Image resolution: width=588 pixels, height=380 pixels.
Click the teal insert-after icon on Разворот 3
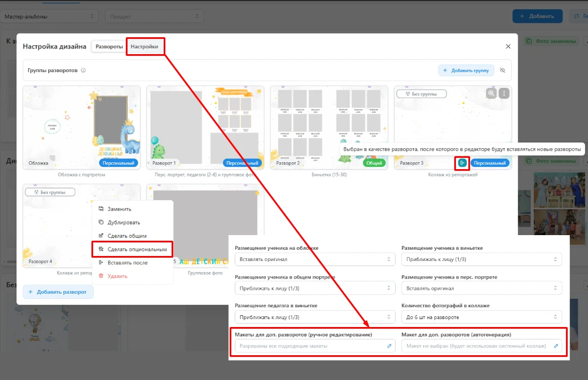pyautogui.click(x=462, y=162)
